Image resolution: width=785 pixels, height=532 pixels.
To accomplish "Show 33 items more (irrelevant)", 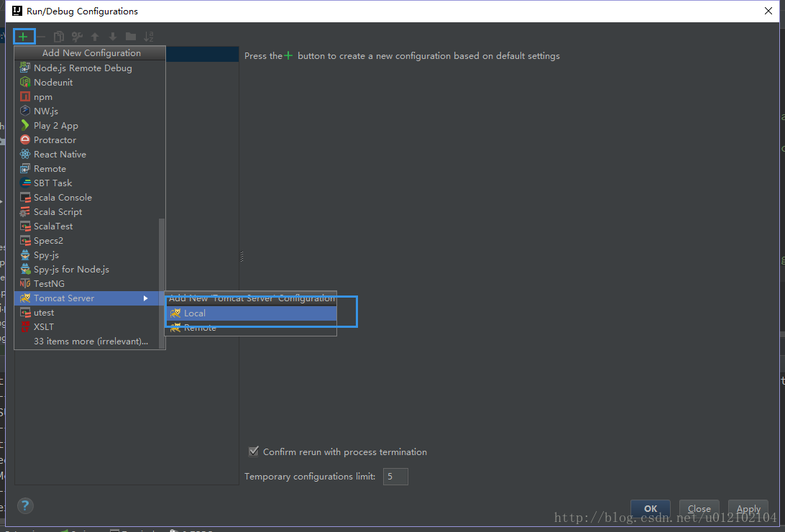I will pyautogui.click(x=91, y=341).
